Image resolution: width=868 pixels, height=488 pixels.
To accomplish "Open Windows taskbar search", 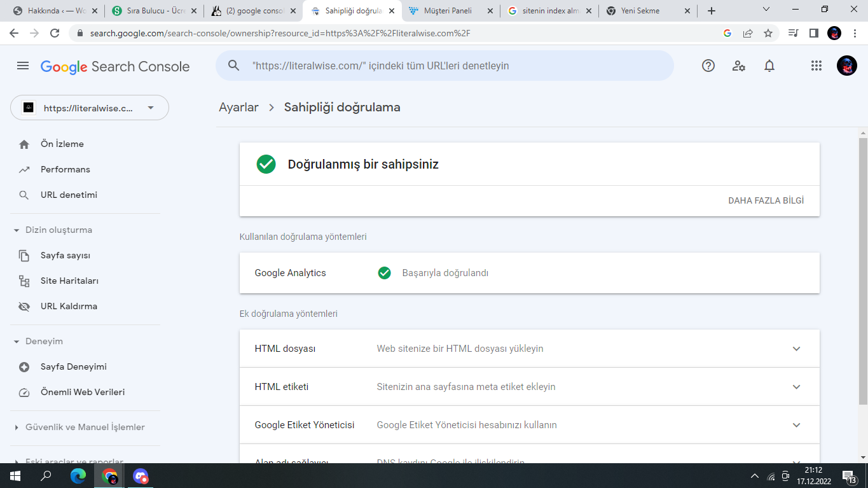I will 46,476.
